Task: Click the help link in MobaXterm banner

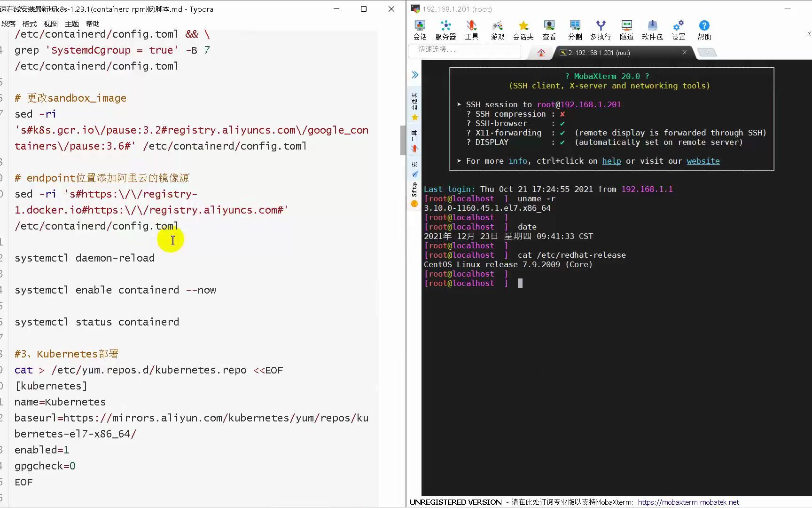Action: pyautogui.click(x=611, y=161)
